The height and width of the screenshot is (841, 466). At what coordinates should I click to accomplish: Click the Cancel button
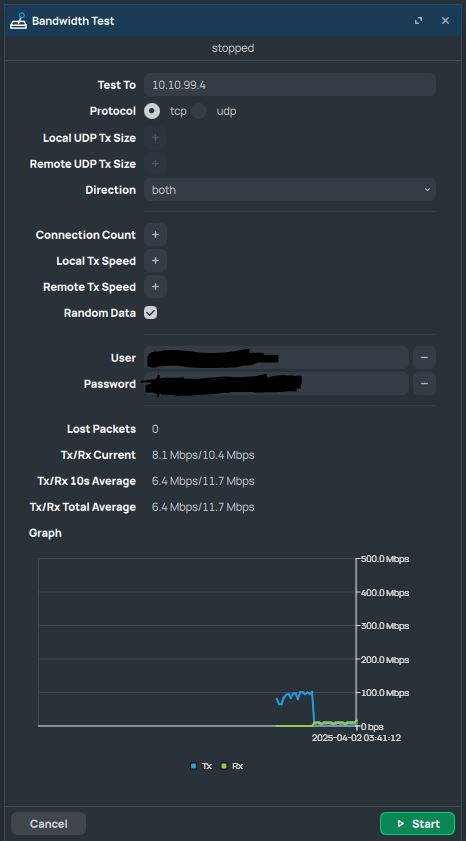(48, 823)
